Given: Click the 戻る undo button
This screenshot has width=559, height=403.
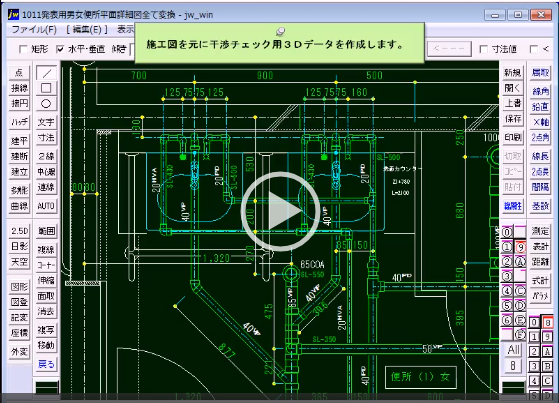Looking at the screenshot, I should (46, 364).
